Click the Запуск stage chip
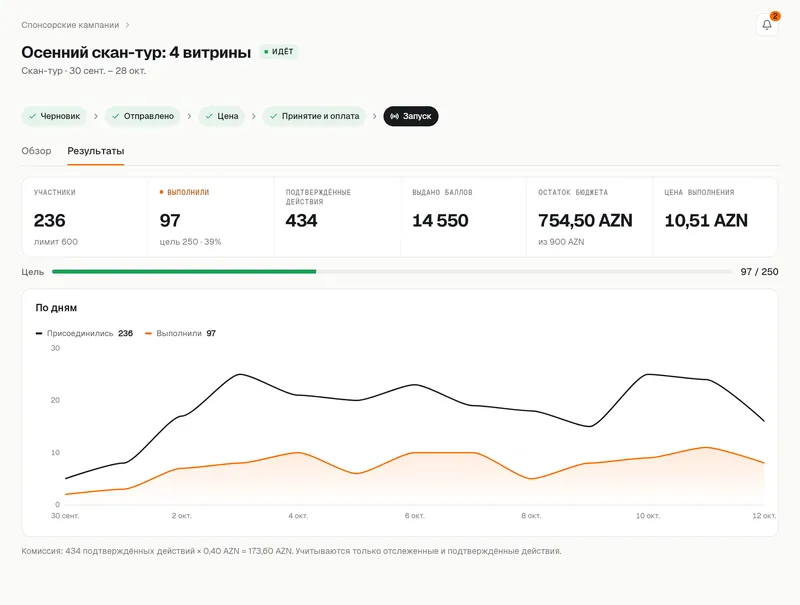Viewport: 800px width, 605px height. tap(411, 116)
